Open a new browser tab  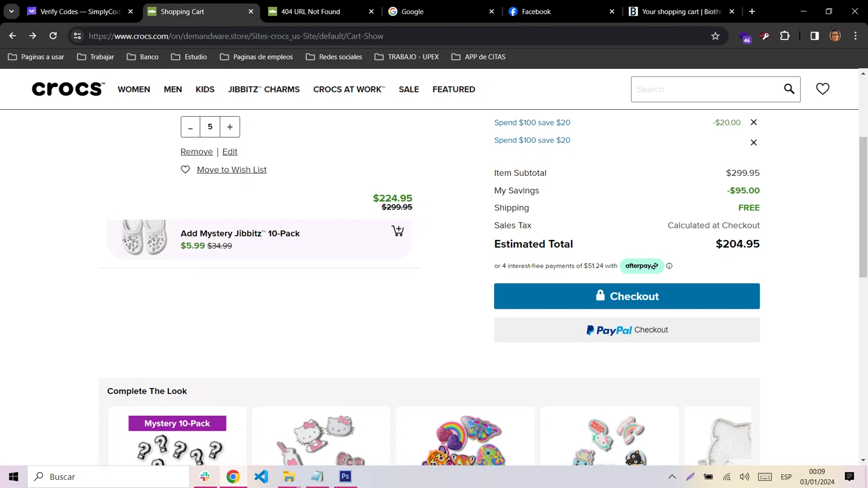pos(752,11)
